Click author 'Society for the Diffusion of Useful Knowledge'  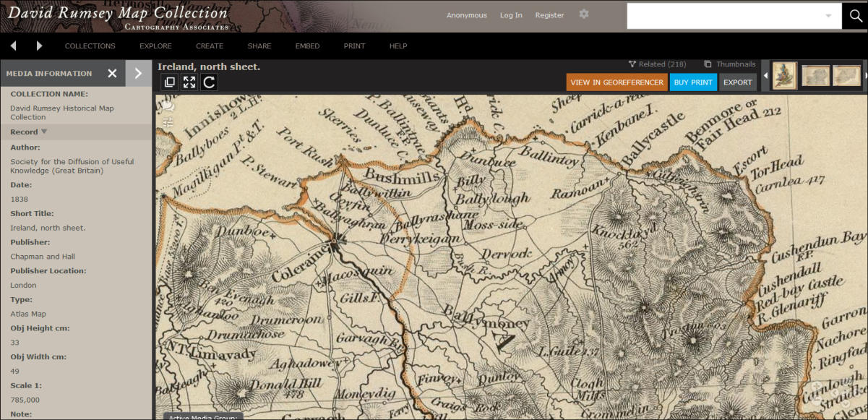[x=72, y=166]
